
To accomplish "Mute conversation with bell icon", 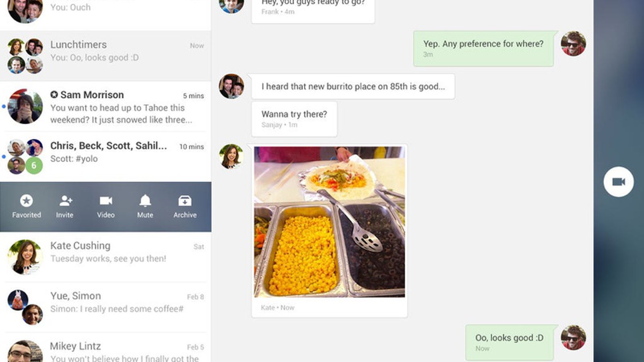I will pyautogui.click(x=145, y=200).
